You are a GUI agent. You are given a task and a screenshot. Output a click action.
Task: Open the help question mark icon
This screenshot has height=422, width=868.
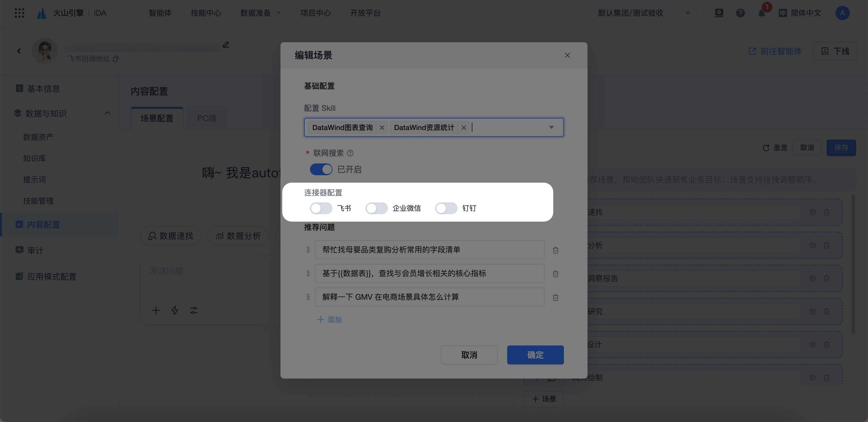(740, 13)
